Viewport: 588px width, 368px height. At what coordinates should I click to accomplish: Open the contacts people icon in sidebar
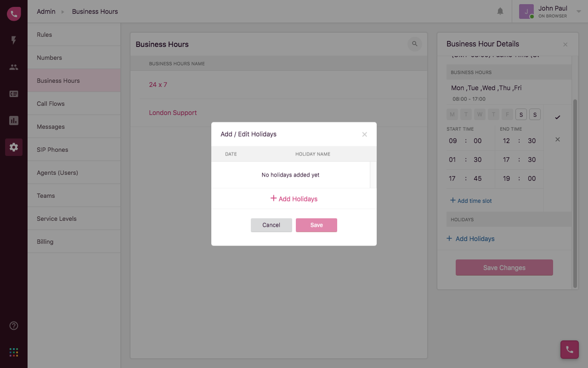[x=14, y=67]
